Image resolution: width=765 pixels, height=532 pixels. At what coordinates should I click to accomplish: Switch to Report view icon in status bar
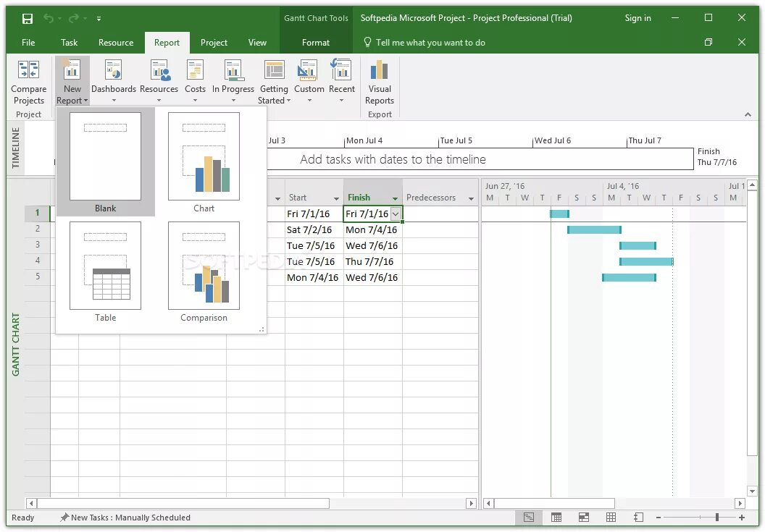[639, 518]
